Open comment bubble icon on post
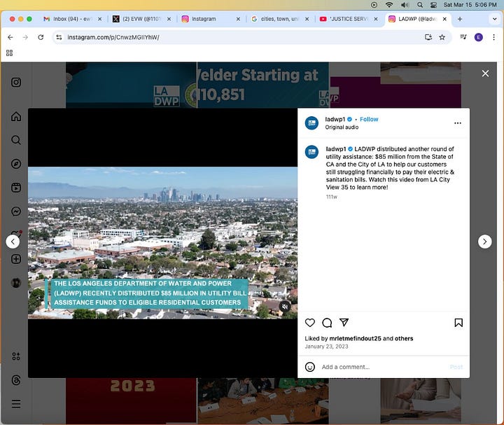The image size is (504, 425). pyautogui.click(x=327, y=323)
